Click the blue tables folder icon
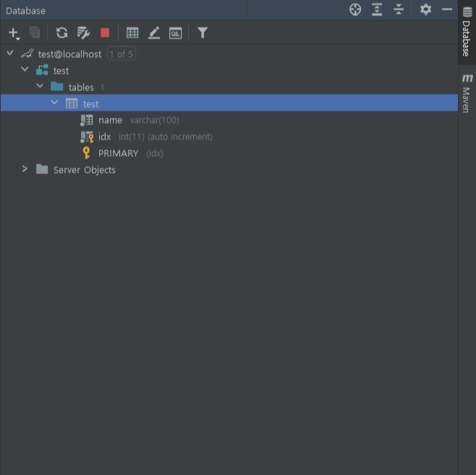 (56, 87)
